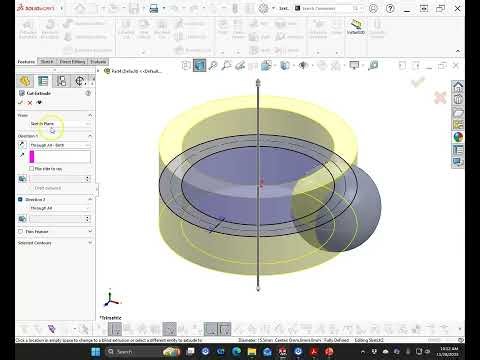480x360 pixels.
Task: Open the From start condition dropdown (Sketch Plane)
Action: click(60, 124)
